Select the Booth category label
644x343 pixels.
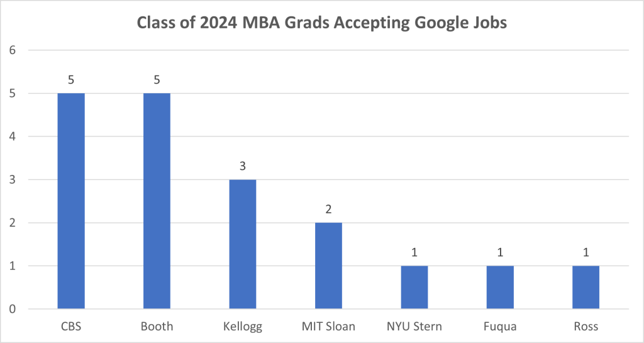157,327
